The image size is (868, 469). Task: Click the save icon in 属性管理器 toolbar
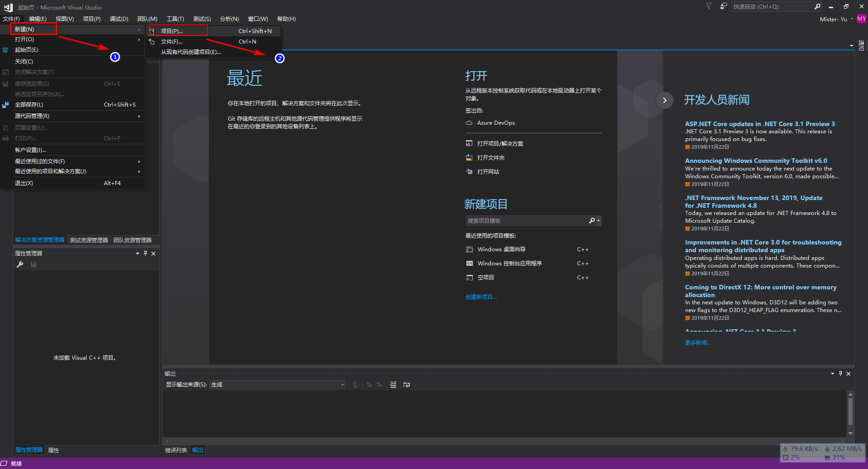point(34,264)
